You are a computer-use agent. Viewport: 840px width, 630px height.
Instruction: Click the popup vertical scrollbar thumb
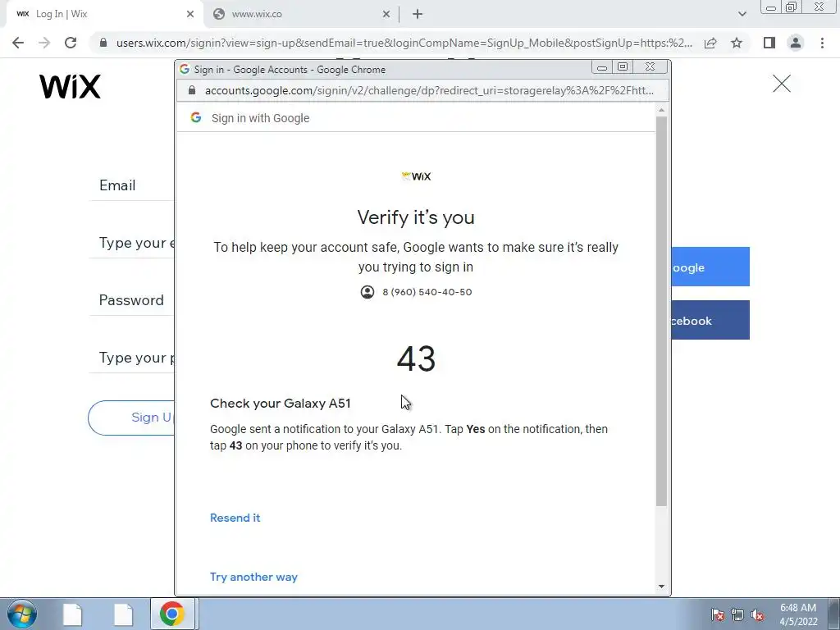coord(662,311)
